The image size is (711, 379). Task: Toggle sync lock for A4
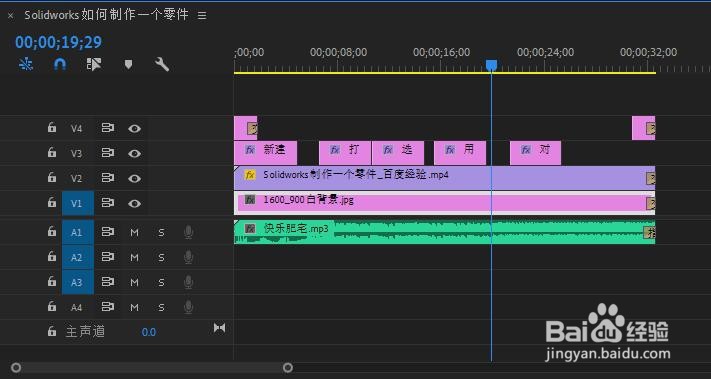coord(107,307)
